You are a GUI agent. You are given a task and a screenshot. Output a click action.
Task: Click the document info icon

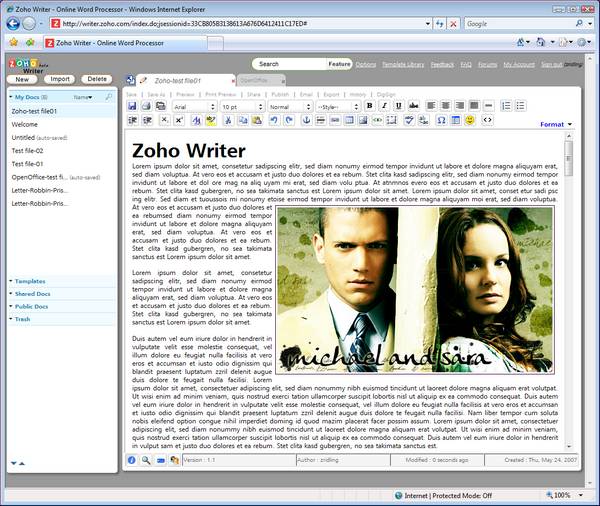pos(132,460)
